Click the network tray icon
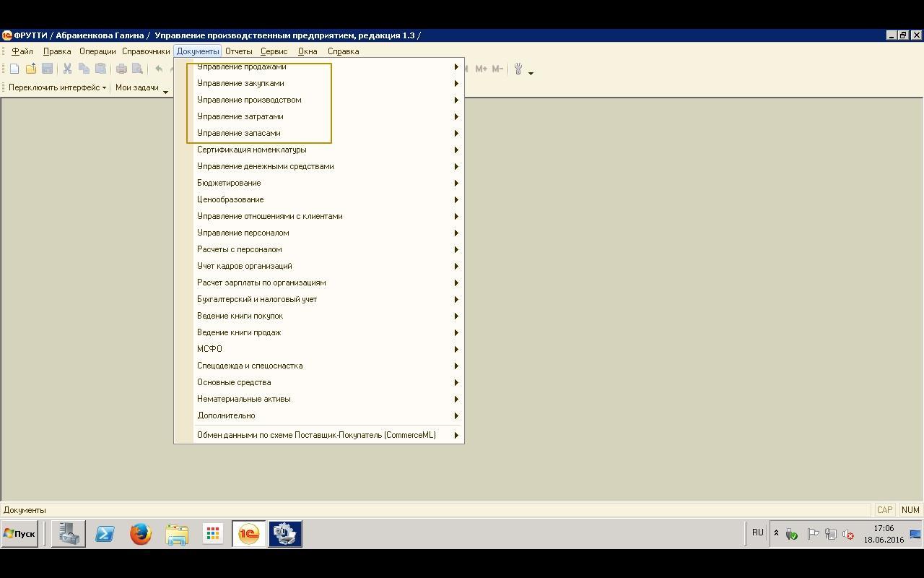 point(831,534)
